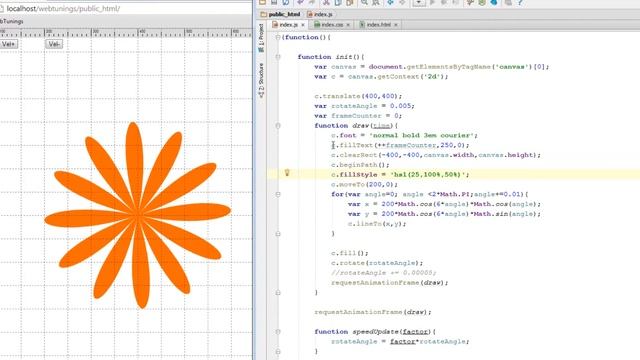Click the 'normal bold 3em courier' font string

423,136
